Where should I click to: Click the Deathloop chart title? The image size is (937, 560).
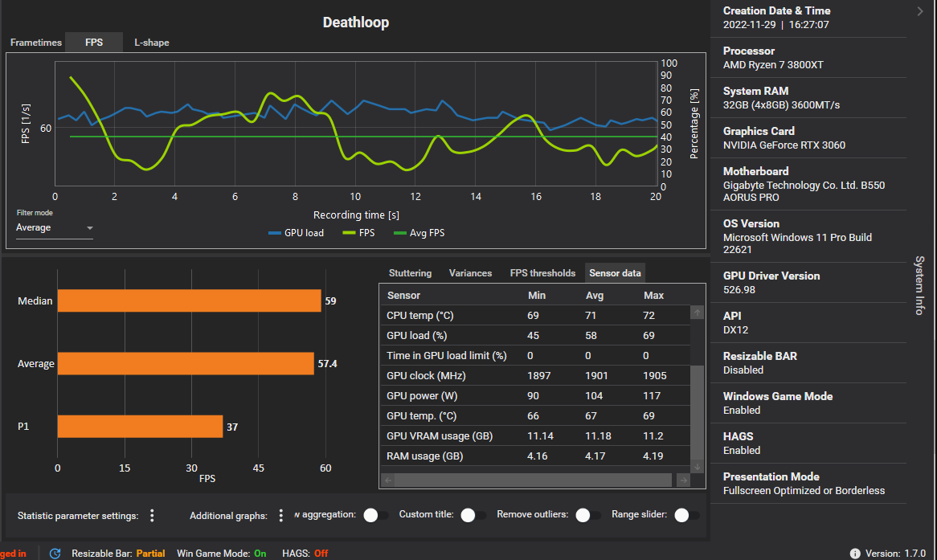point(355,22)
